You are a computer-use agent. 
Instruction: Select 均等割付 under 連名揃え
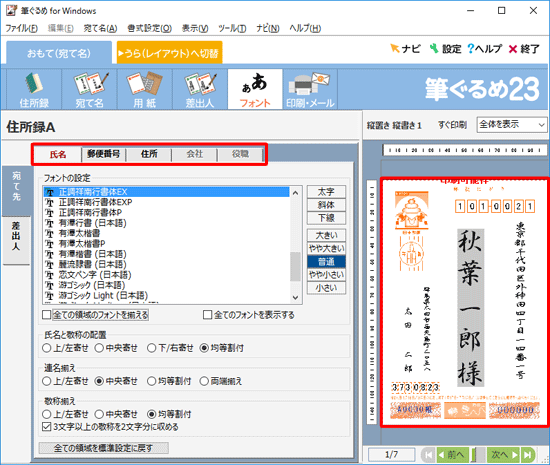pyautogui.click(x=169, y=381)
